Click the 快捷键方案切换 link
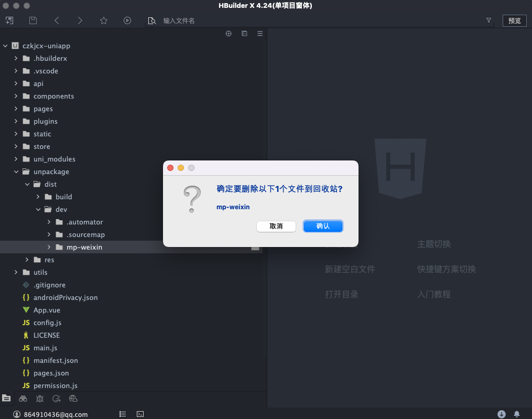532x419 pixels. 447,269
